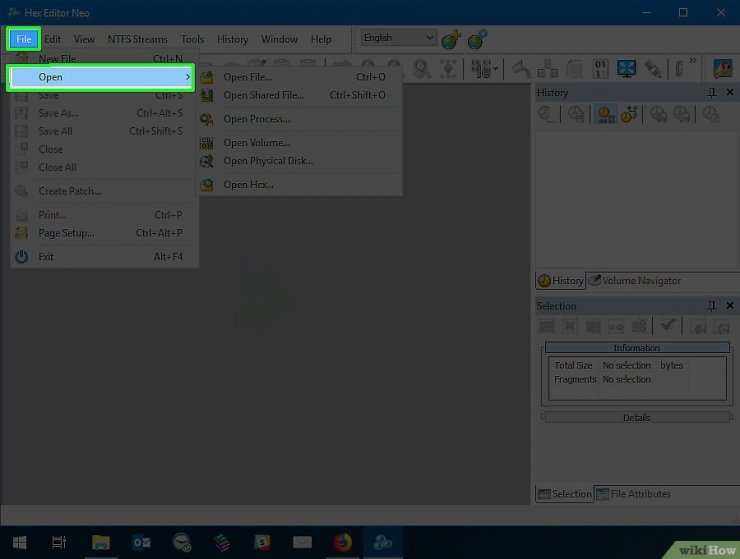This screenshot has height=559, width=740.
Task: Close the History panel
Action: pyautogui.click(x=730, y=92)
